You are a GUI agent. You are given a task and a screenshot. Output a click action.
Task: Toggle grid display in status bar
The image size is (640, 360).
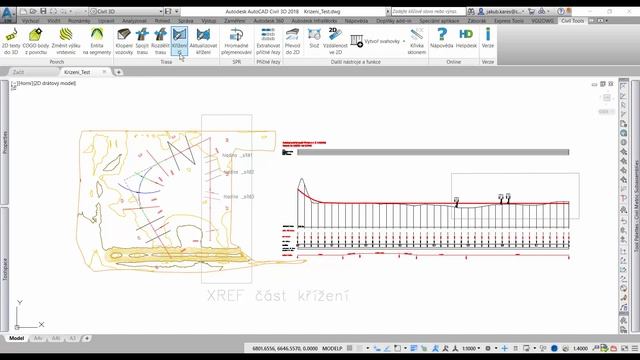[x=350, y=348]
